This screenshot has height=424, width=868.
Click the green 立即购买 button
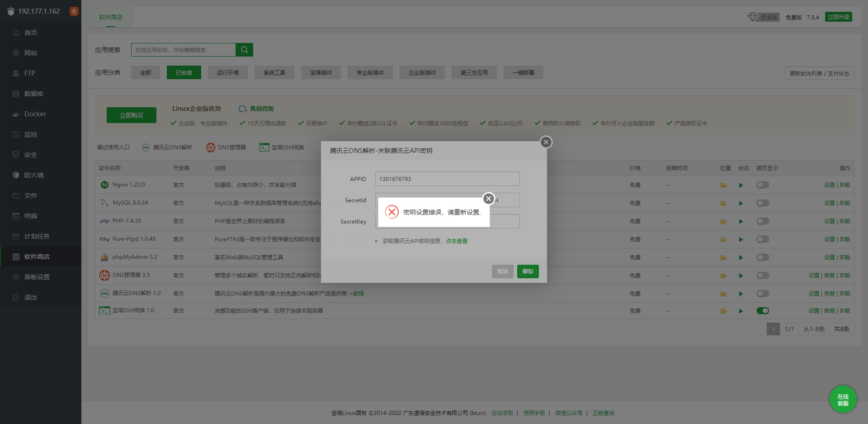pyautogui.click(x=132, y=115)
